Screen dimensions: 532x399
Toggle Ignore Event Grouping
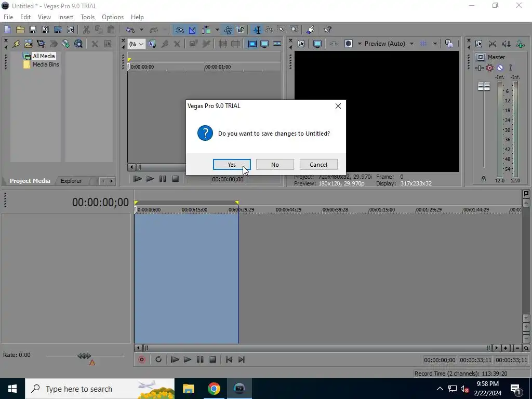tap(241, 30)
